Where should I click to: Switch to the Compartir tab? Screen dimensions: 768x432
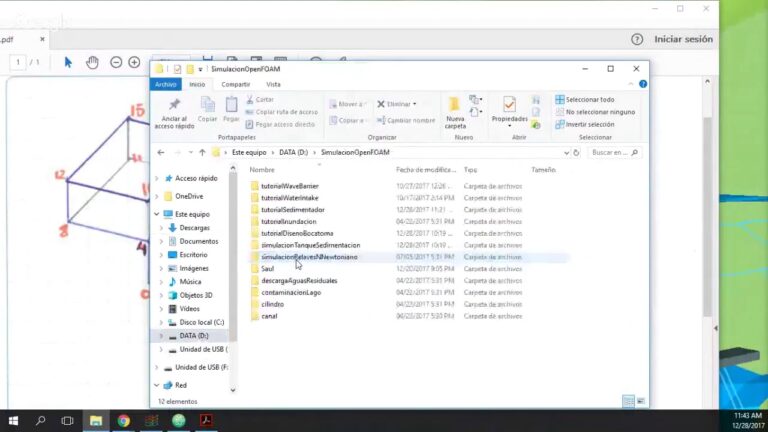point(236,84)
